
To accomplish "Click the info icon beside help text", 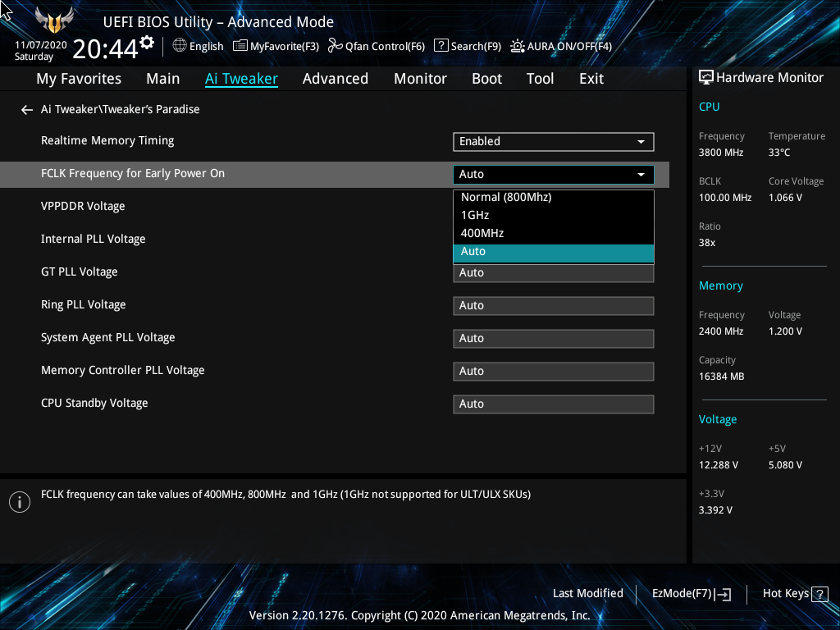I will coord(20,502).
